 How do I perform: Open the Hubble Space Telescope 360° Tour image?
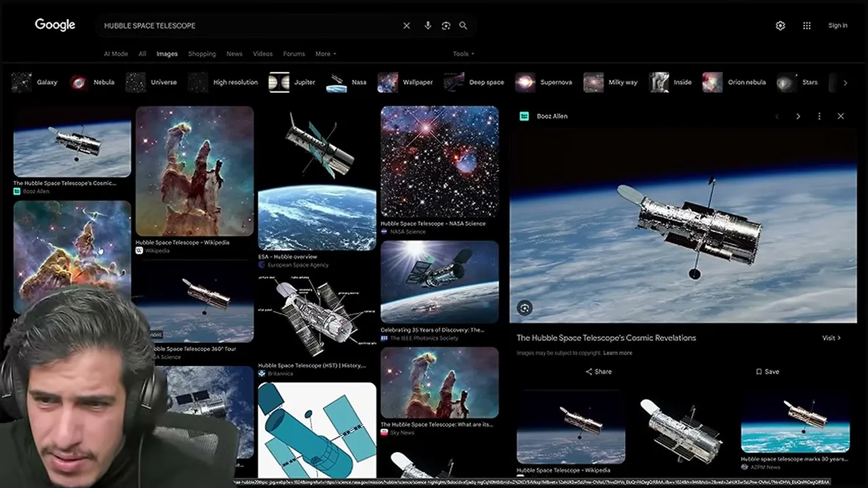[195, 303]
